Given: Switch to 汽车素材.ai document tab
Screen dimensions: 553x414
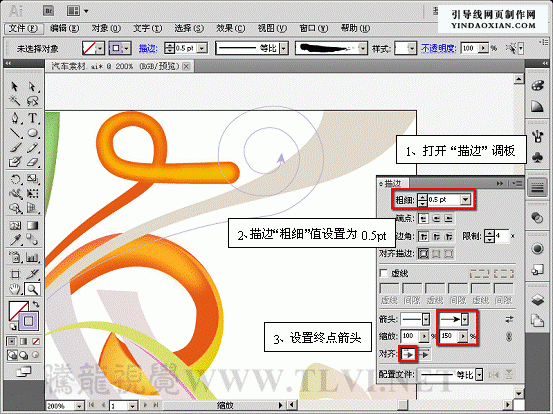Looking at the screenshot, I should tap(116, 66).
